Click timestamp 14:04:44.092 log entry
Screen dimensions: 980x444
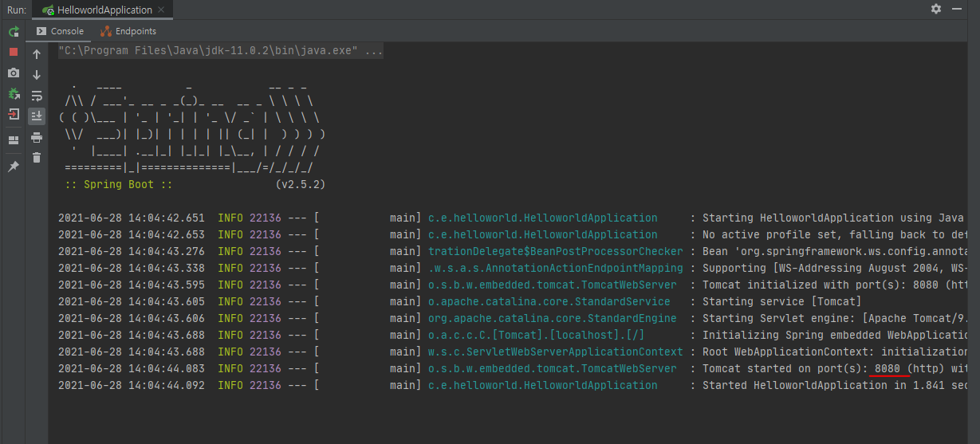(132, 385)
